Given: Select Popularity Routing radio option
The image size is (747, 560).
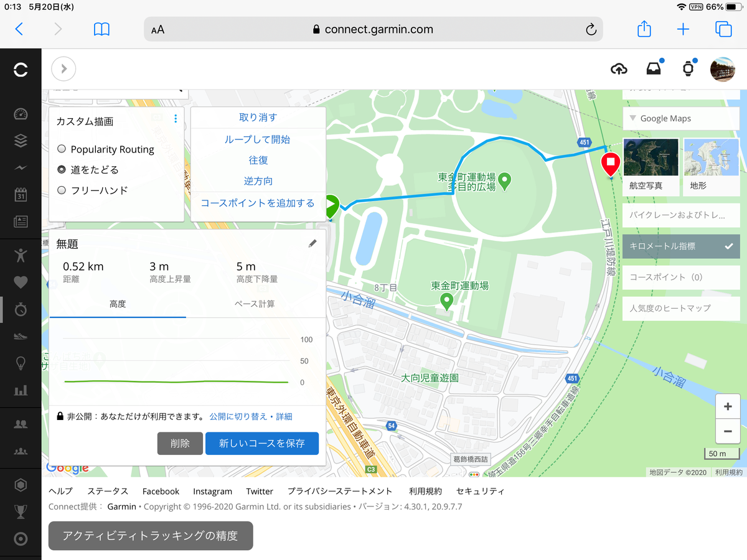Looking at the screenshot, I should click(x=61, y=149).
